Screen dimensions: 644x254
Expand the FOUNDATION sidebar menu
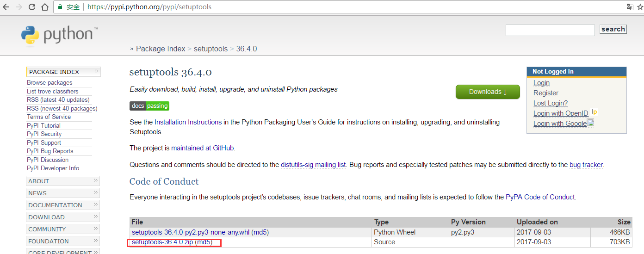[63, 241]
